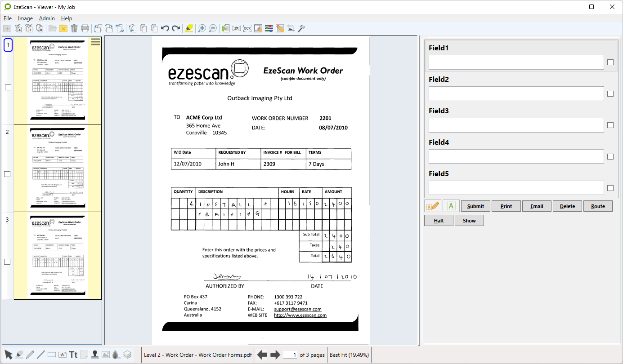
Task: Click into the Field2 text box
Action: pos(516,94)
